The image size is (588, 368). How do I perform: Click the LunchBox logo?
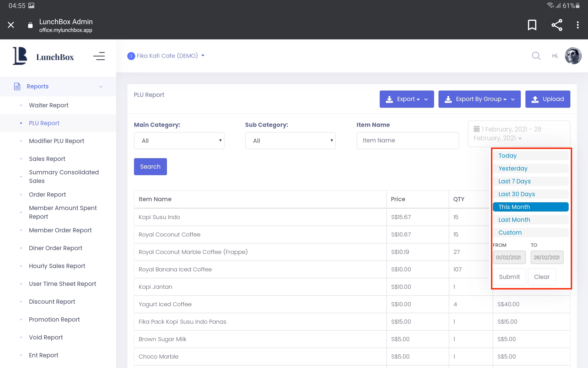(43, 56)
